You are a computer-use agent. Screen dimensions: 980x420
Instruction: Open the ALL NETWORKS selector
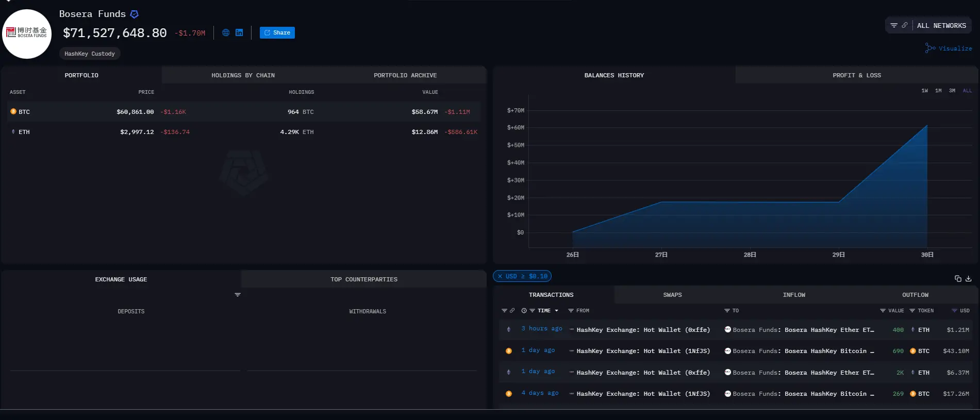(941, 25)
